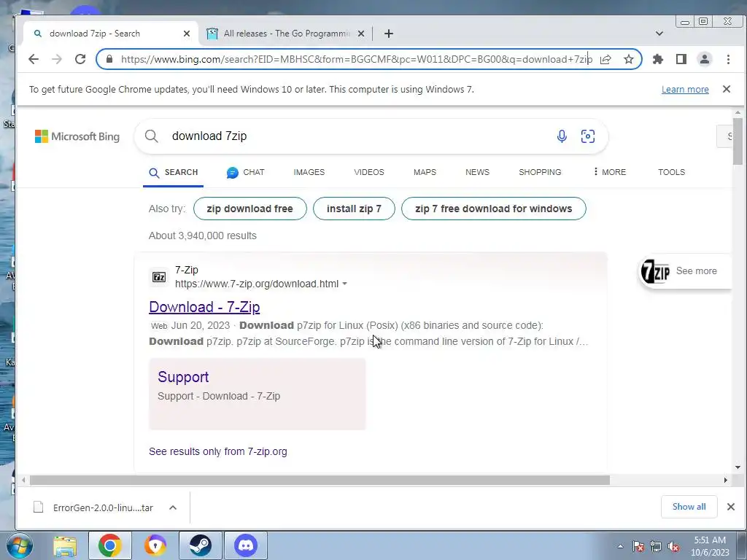Open the Windows Start menu
The image size is (747, 560).
[x=20, y=545]
